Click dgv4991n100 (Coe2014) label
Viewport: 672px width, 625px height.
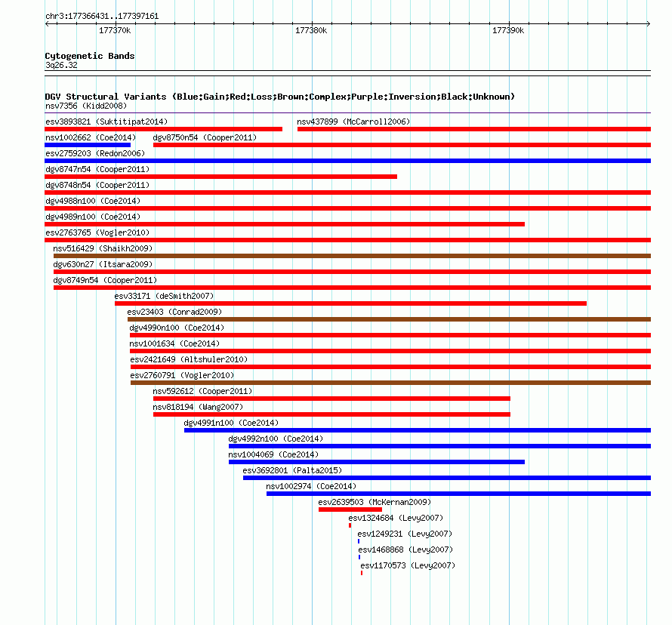pyautogui.click(x=231, y=423)
